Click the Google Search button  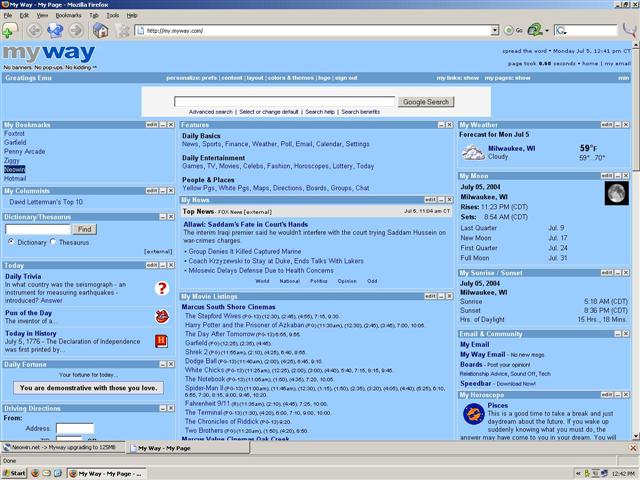click(x=426, y=102)
